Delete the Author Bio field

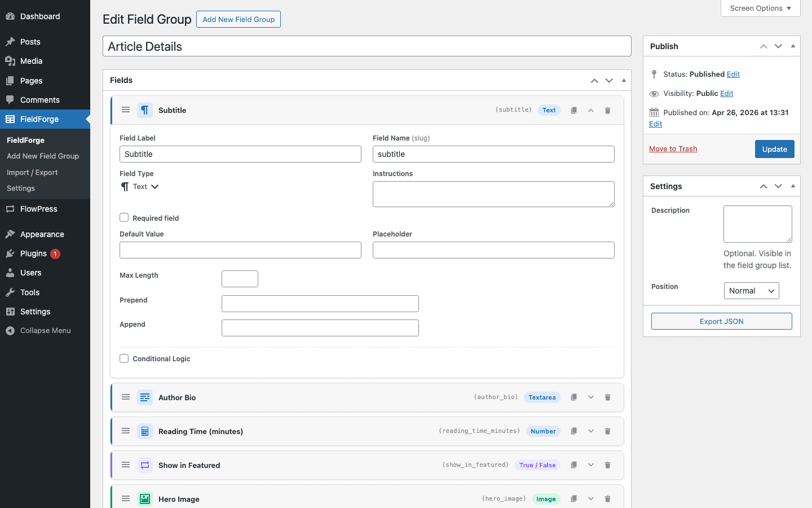click(607, 397)
